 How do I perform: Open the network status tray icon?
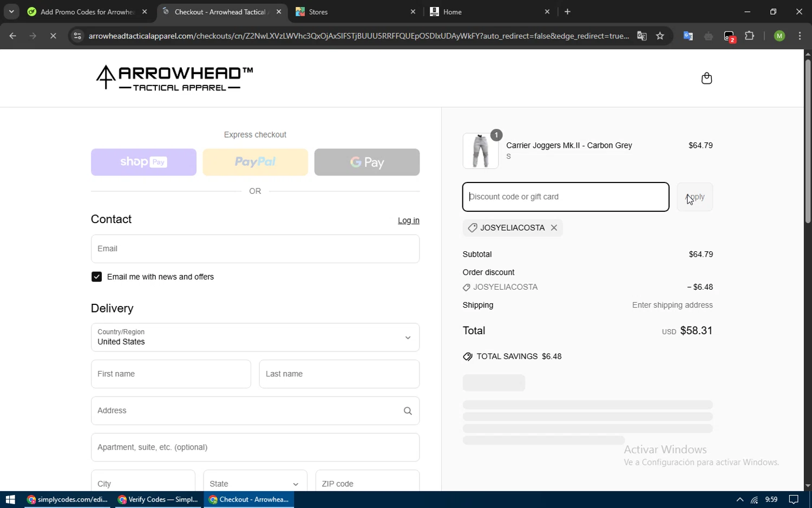pos(755,500)
